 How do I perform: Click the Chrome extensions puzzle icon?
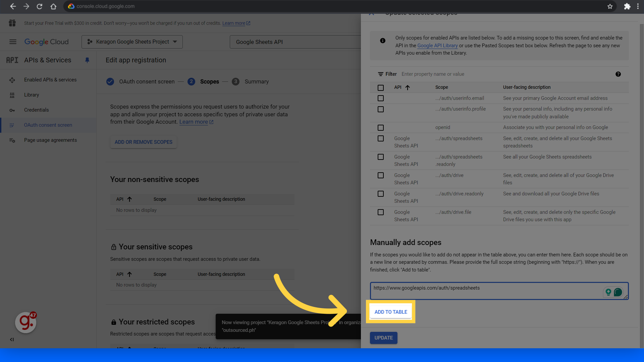pyautogui.click(x=627, y=6)
